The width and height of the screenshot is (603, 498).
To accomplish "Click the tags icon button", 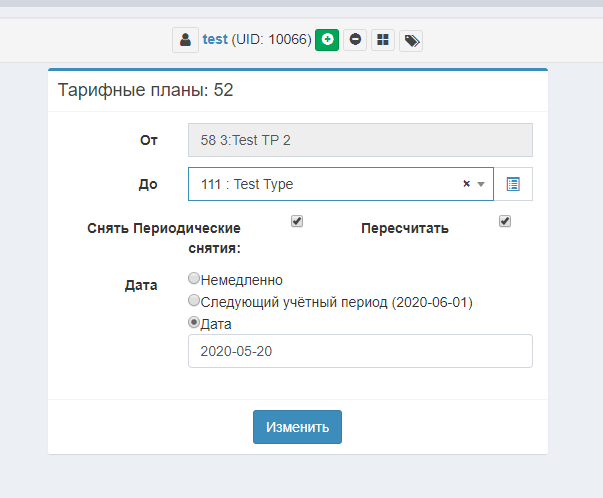I will [x=411, y=40].
